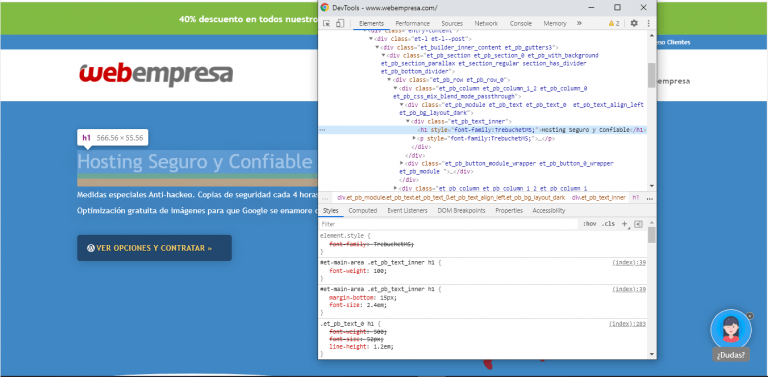This screenshot has width=768, height=377.
Task: Open the DOM Breakpoints sidebar tab
Action: point(461,211)
